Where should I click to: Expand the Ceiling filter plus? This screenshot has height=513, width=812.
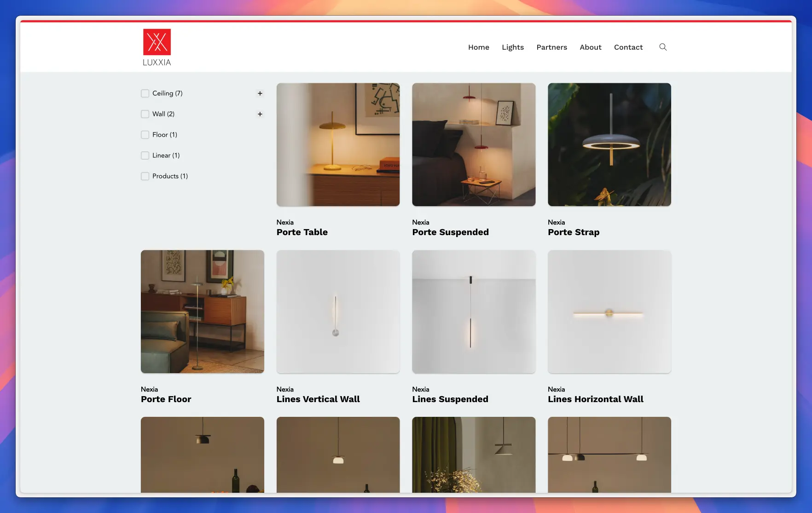[260, 93]
